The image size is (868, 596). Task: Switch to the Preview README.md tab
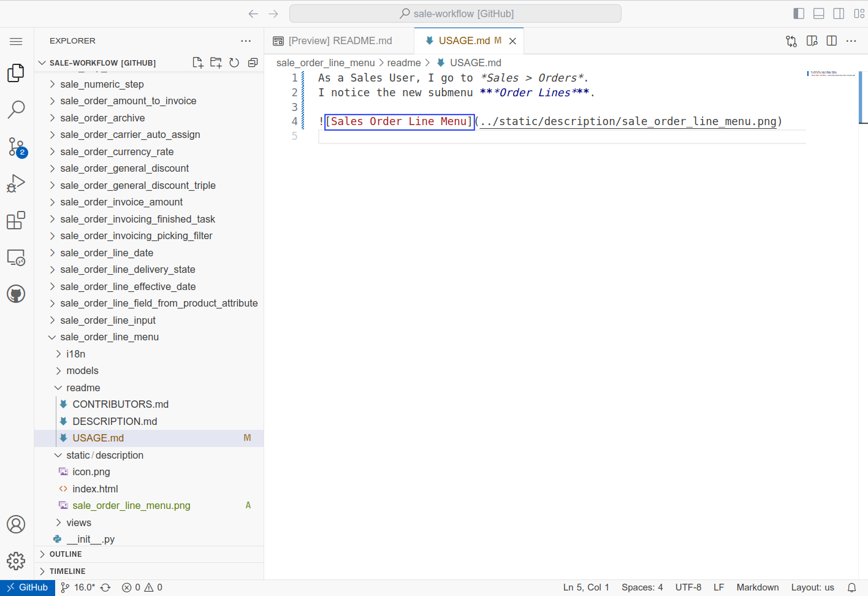[x=340, y=40]
